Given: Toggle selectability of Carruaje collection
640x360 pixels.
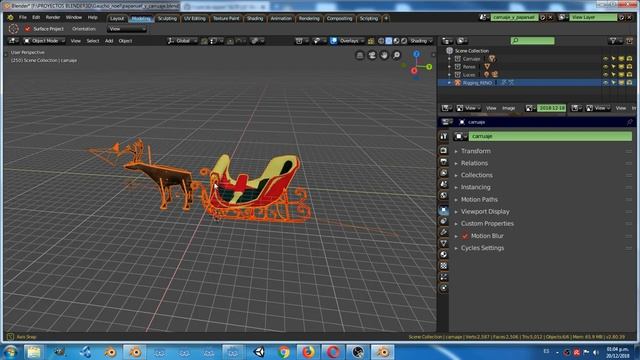Looking at the screenshot, I should (x=613, y=59).
